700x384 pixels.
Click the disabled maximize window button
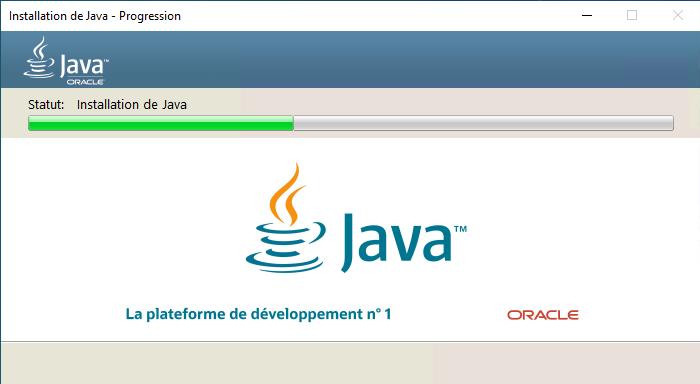632,16
